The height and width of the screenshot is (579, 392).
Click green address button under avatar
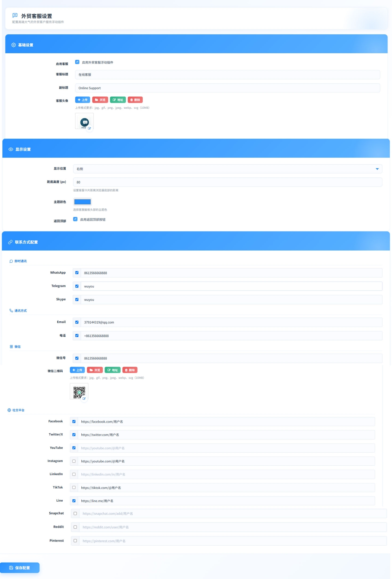[x=118, y=100]
